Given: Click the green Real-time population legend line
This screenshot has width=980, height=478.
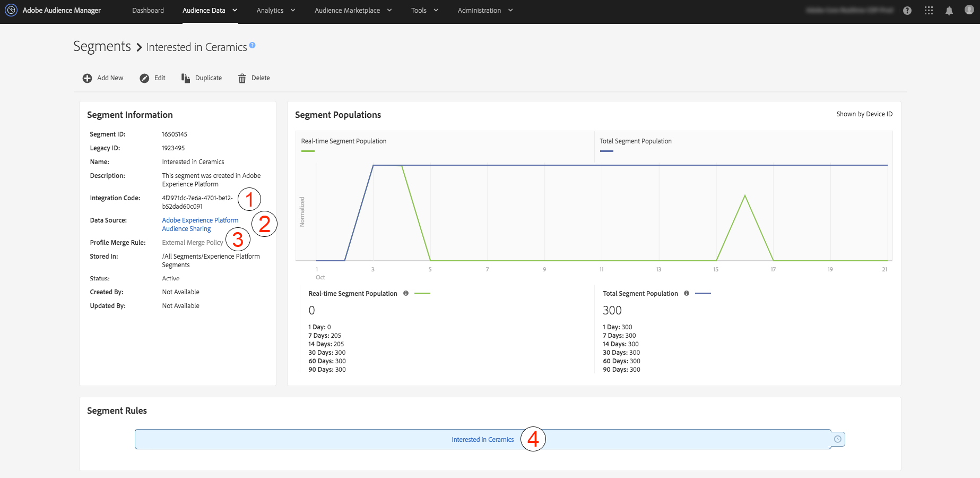Looking at the screenshot, I should [422, 293].
